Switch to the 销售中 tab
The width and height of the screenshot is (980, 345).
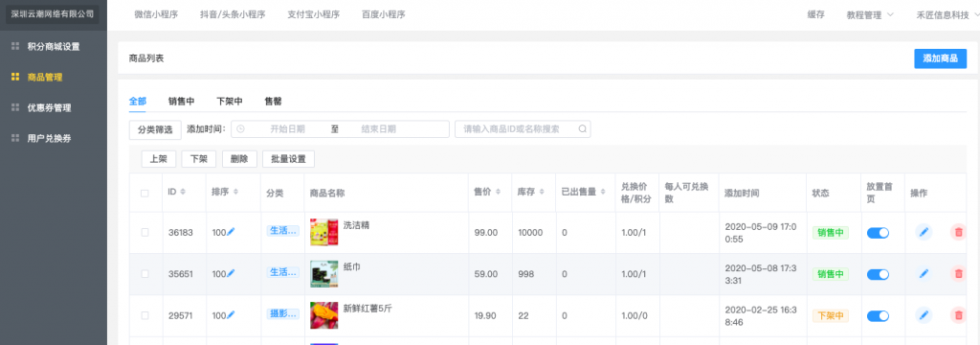pos(181,101)
